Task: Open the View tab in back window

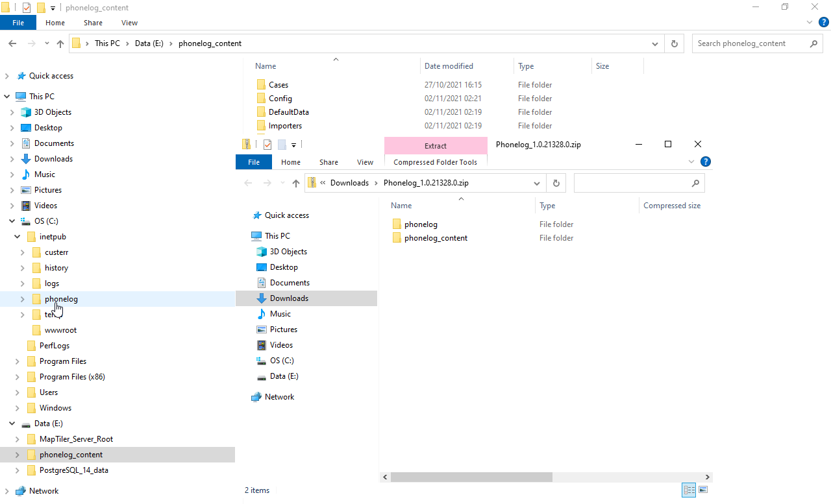Action: 129,23
